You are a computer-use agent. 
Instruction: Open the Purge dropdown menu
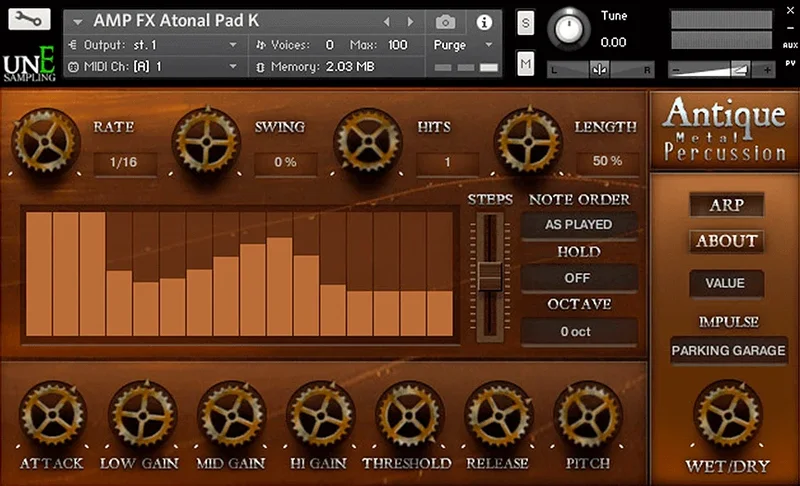(x=463, y=45)
